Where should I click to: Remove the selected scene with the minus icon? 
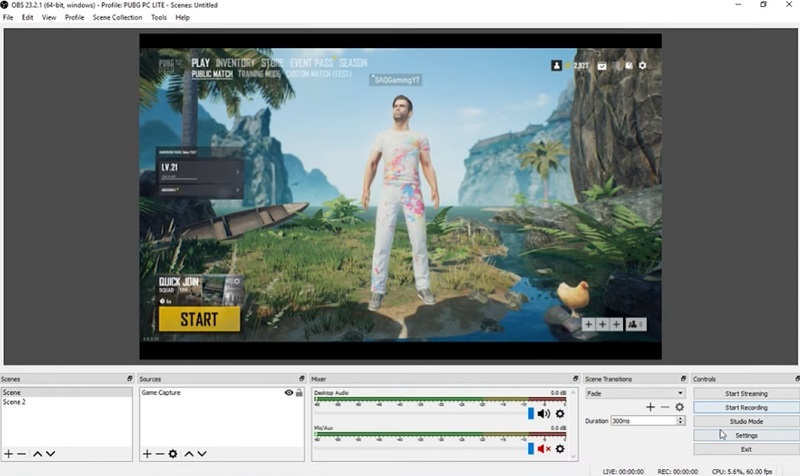[21, 454]
